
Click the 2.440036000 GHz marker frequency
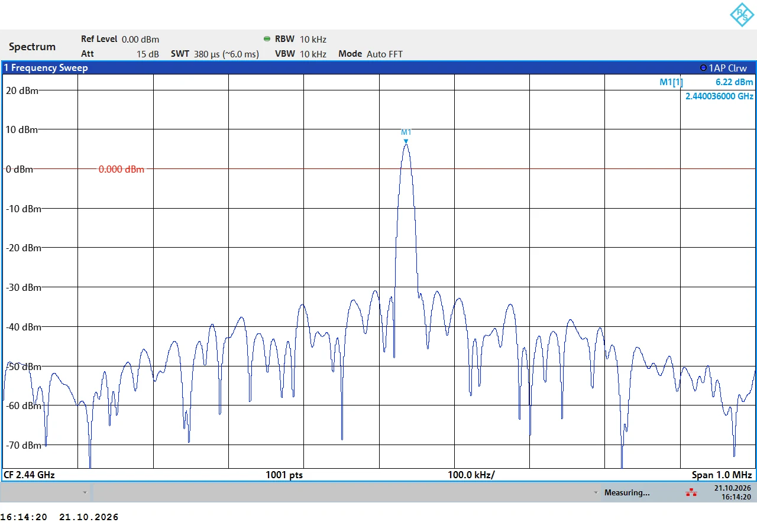(720, 96)
